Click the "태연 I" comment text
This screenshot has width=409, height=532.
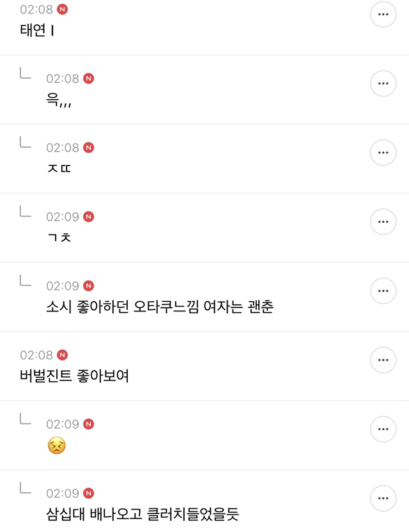tap(37, 31)
